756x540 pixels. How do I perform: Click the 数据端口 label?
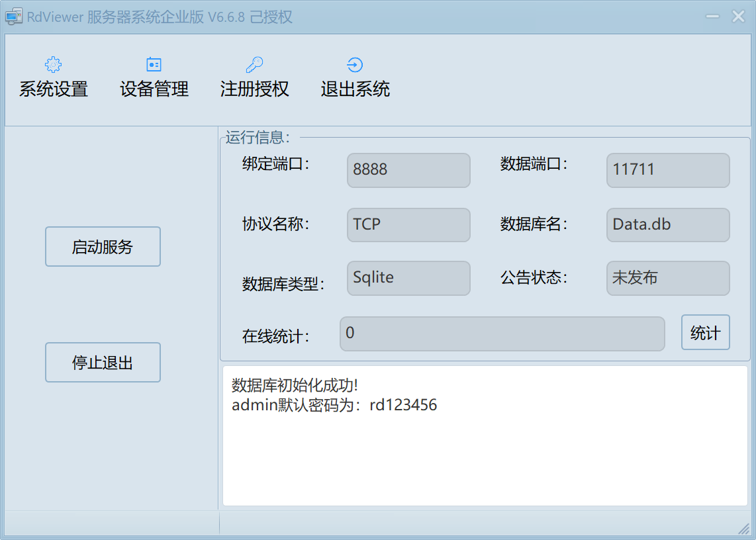pos(534,164)
